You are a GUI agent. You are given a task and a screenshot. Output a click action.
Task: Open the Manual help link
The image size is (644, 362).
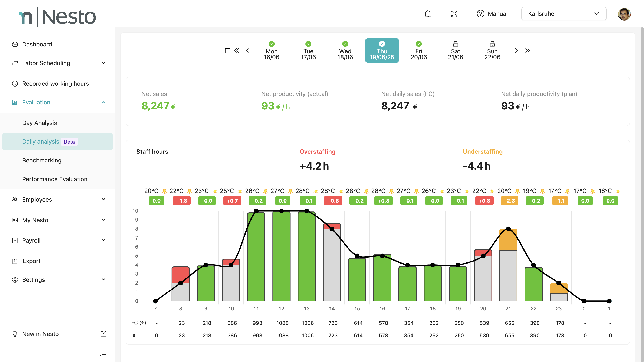pos(492,13)
